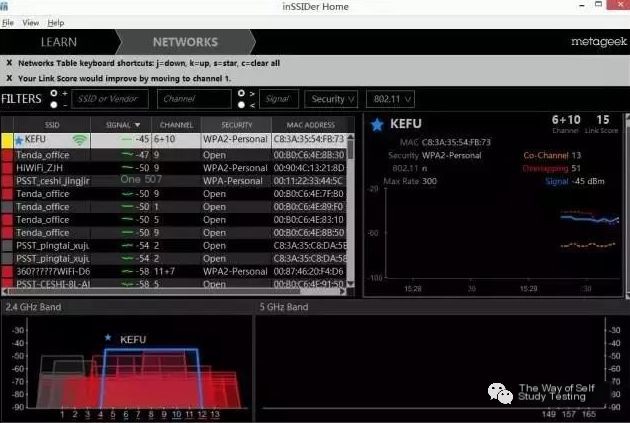Click the networks table vertical scrollbar thumb

click(x=351, y=149)
